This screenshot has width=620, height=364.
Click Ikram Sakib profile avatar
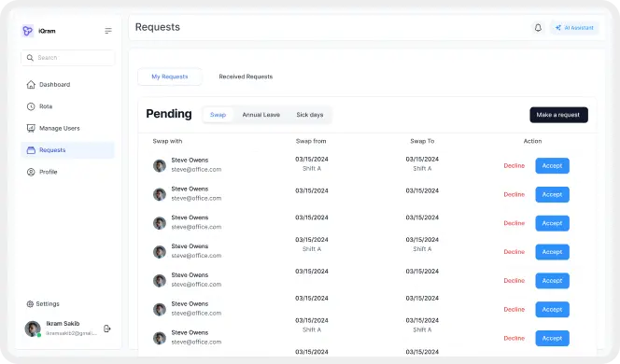tap(33, 329)
